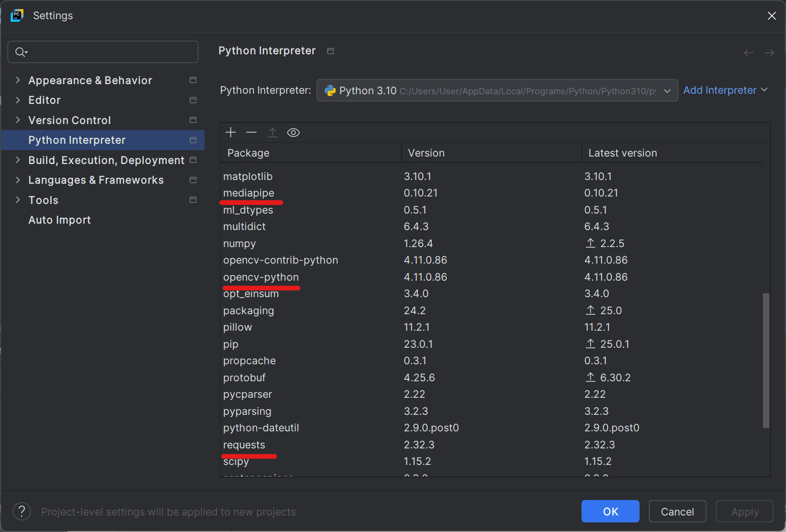Click the plus icon to install package
786x532 pixels.
click(x=231, y=133)
